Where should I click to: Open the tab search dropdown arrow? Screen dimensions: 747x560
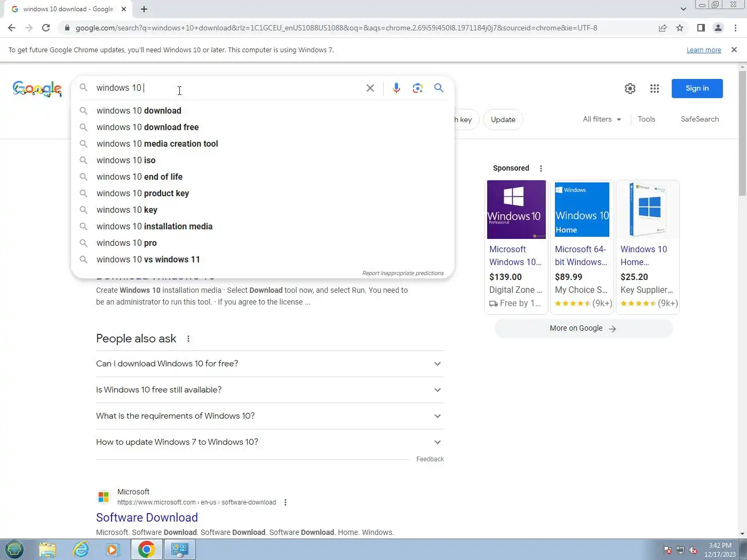[x=684, y=9]
